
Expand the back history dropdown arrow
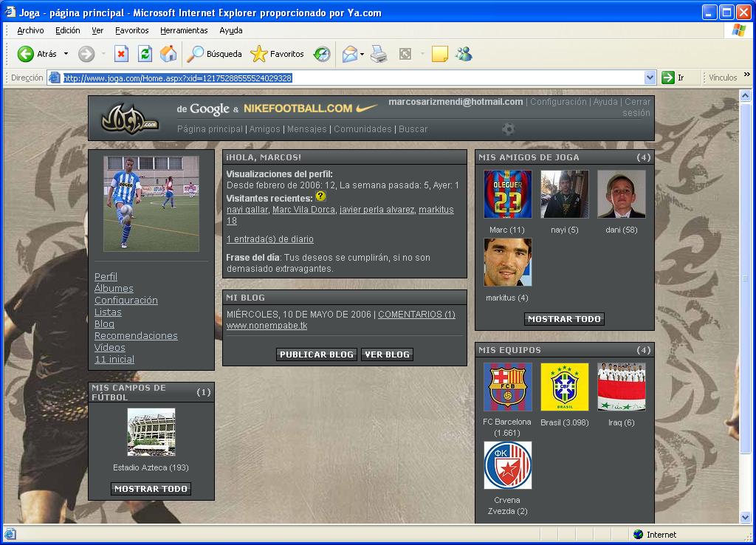click(66, 54)
